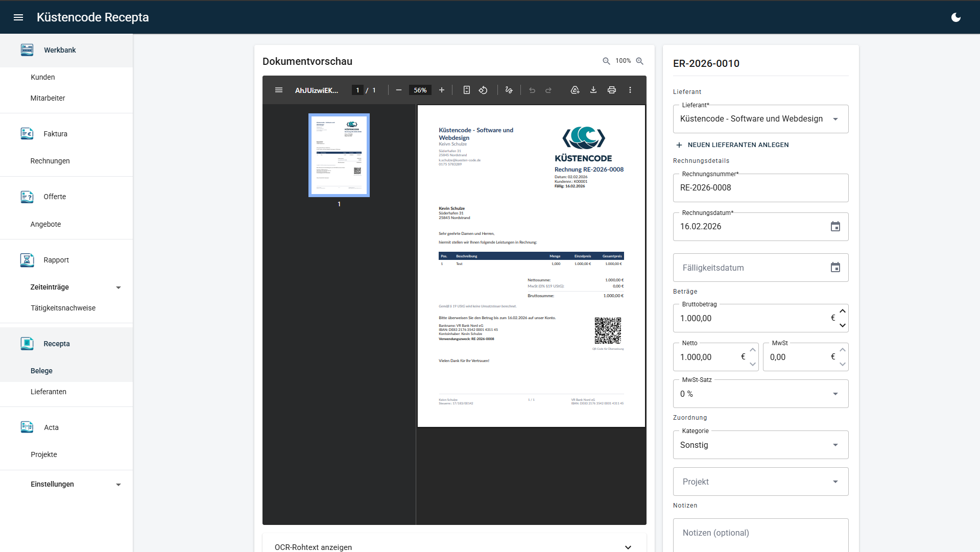Select the page 1 thumbnail
Image resolution: width=980 pixels, height=552 pixels.
(x=339, y=155)
